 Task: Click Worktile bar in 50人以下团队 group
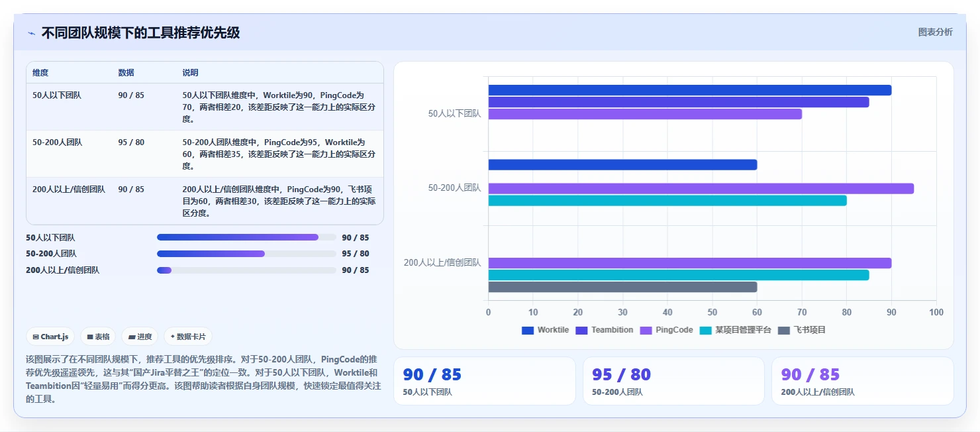pos(690,90)
